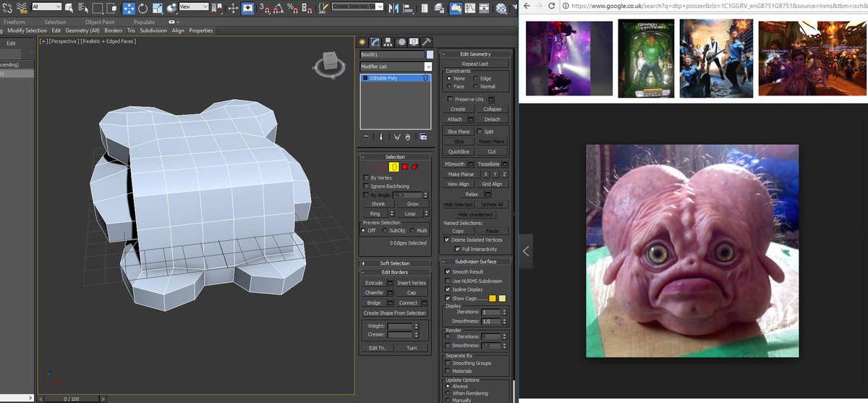This screenshot has height=403, width=868.
Task: Click the Configure Modifier Sets icon
Action: tap(423, 137)
